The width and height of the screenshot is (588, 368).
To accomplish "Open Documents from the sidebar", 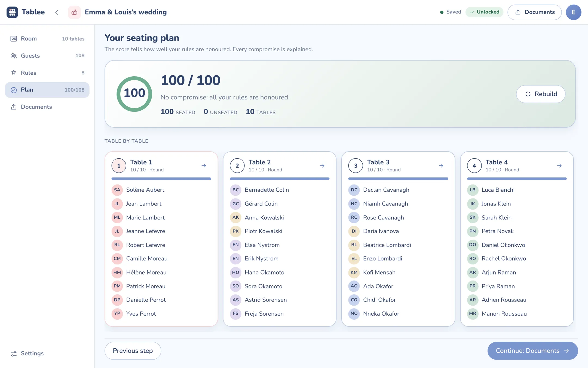I will click(47, 107).
